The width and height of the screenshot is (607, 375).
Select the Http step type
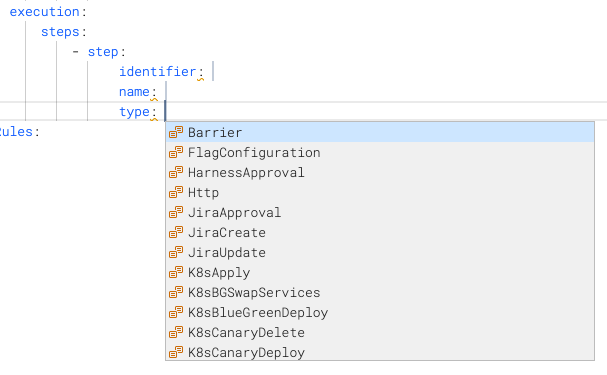click(380, 192)
